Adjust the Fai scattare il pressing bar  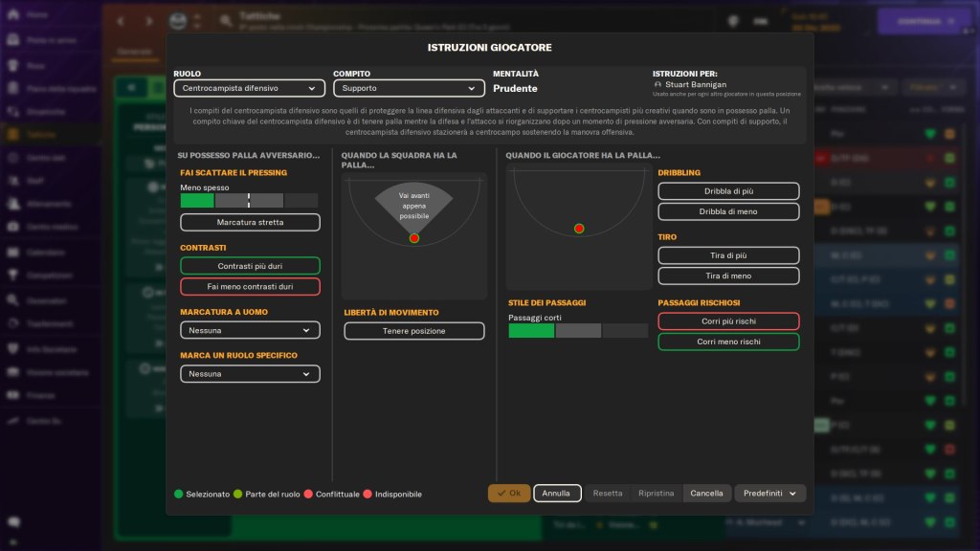click(249, 201)
